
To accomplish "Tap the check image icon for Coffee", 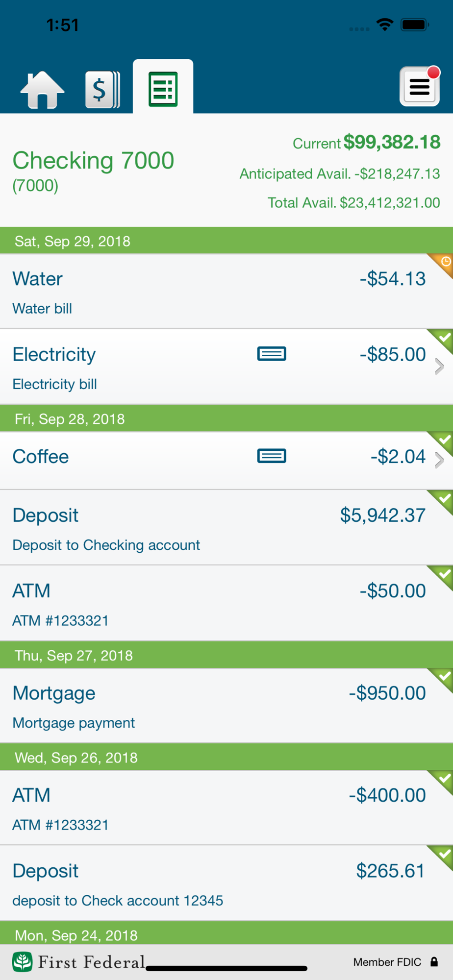I will 272,456.
